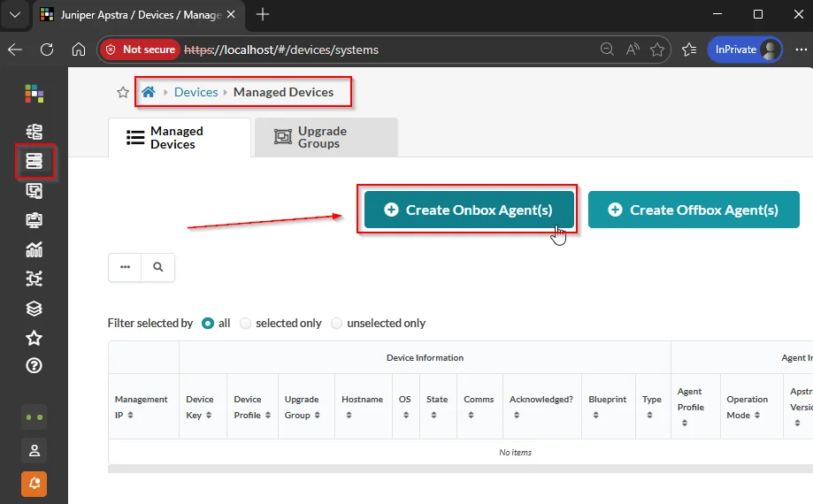Open the Apstra logo home icon in sidebar
This screenshot has height=504, width=813.
pyautogui.click(x=35, y=94)
